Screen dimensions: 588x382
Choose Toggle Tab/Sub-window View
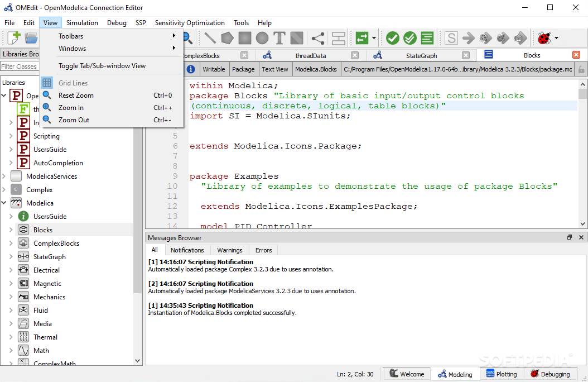pyautogui.click(x=112, y=66)
